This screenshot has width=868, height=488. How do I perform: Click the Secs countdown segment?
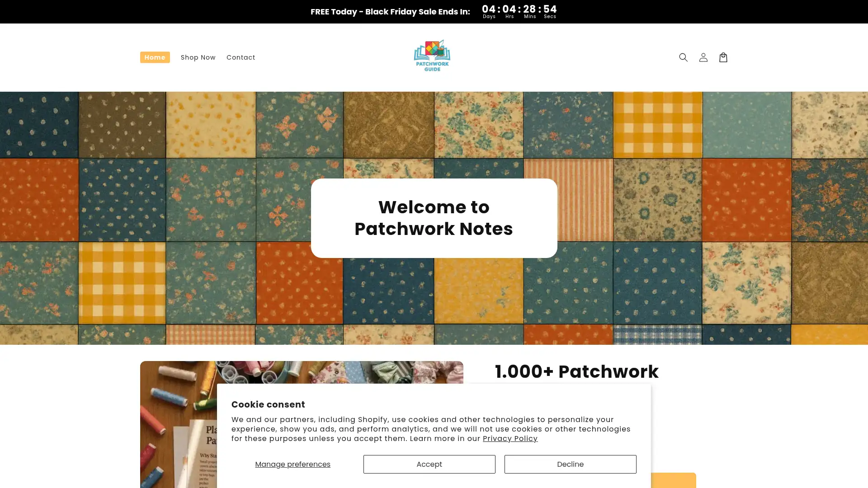tap(550, 11)
